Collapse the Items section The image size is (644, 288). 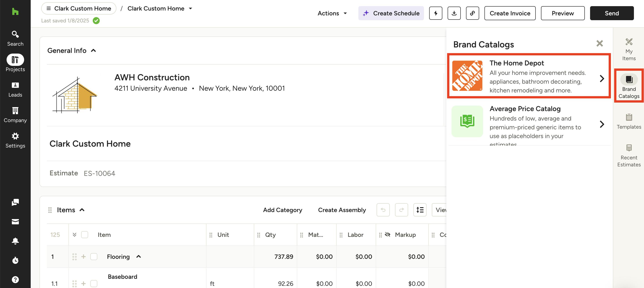(82, 210)
